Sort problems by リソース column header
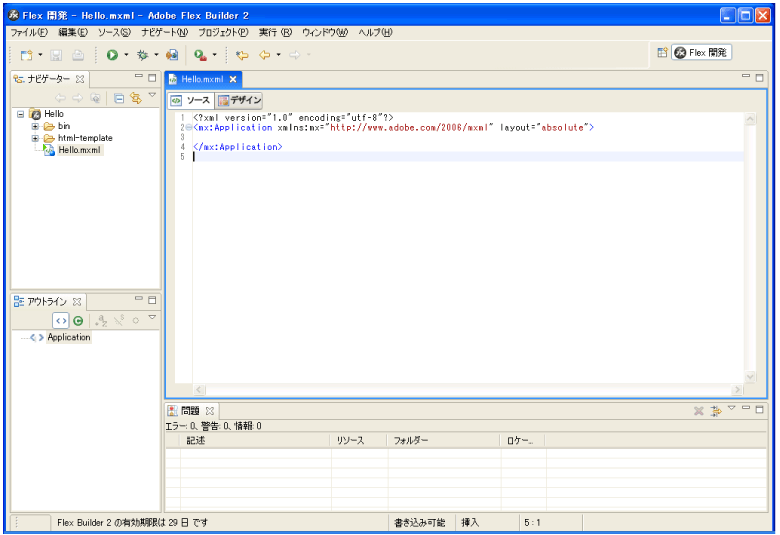Viewport: 780px width, 535px height. [x=359, y=441]
